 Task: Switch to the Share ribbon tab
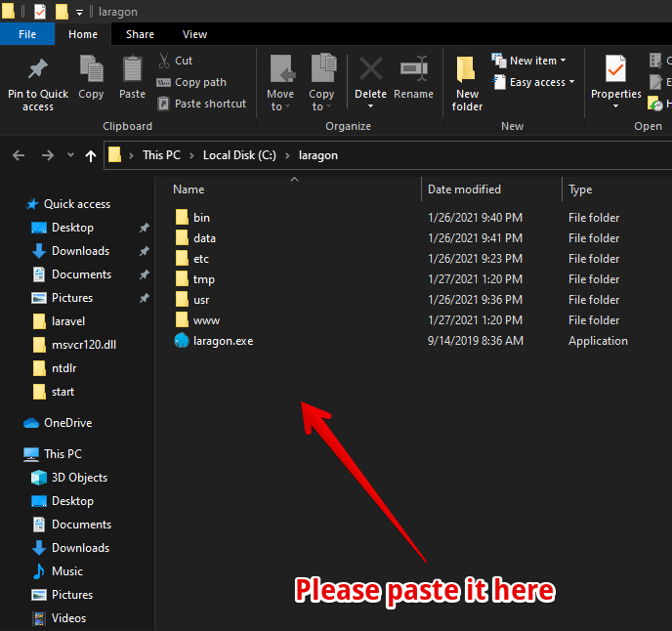[140, 34]
